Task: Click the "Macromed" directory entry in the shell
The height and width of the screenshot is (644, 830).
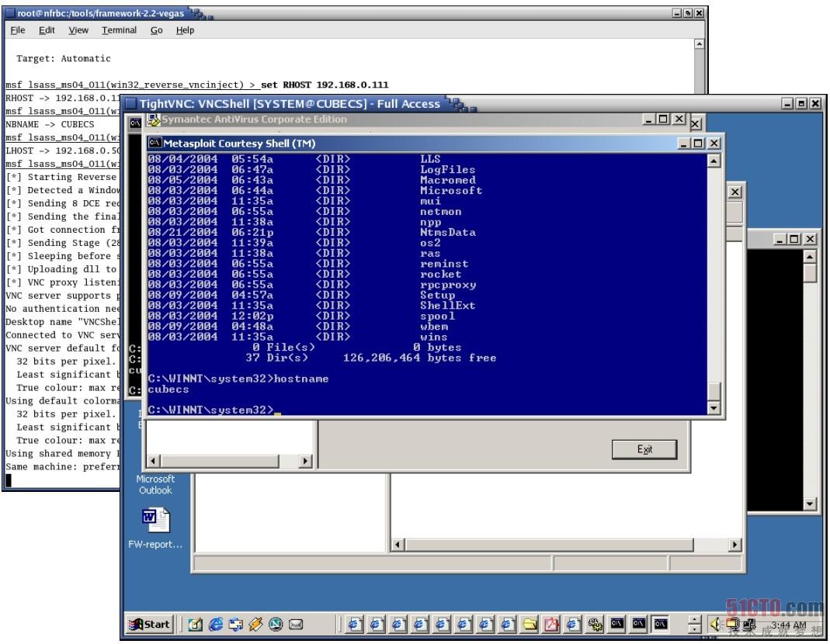Action: pyautogui.click(x=447, y=180)
